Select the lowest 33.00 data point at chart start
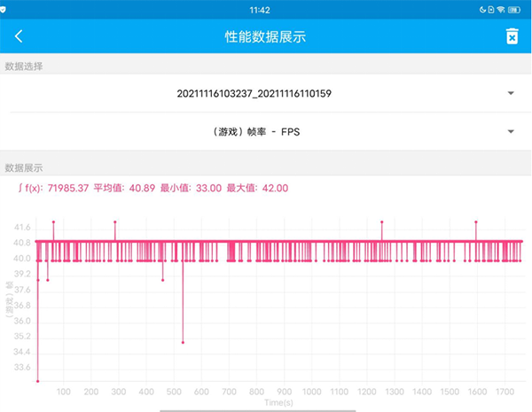This screenshot has width=532, height=412. tap(37, 381)
